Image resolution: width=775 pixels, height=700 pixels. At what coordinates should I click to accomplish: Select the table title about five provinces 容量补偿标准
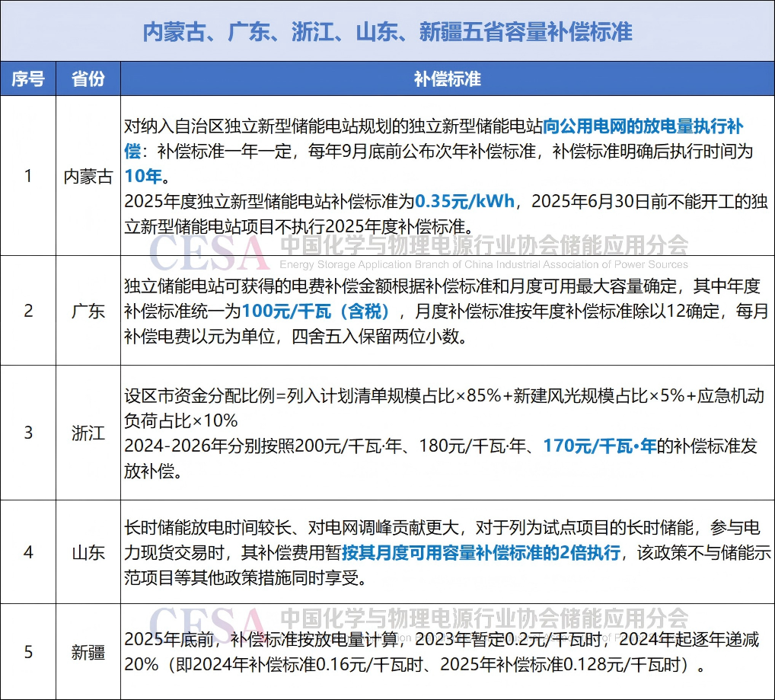[x=387, y=32]
